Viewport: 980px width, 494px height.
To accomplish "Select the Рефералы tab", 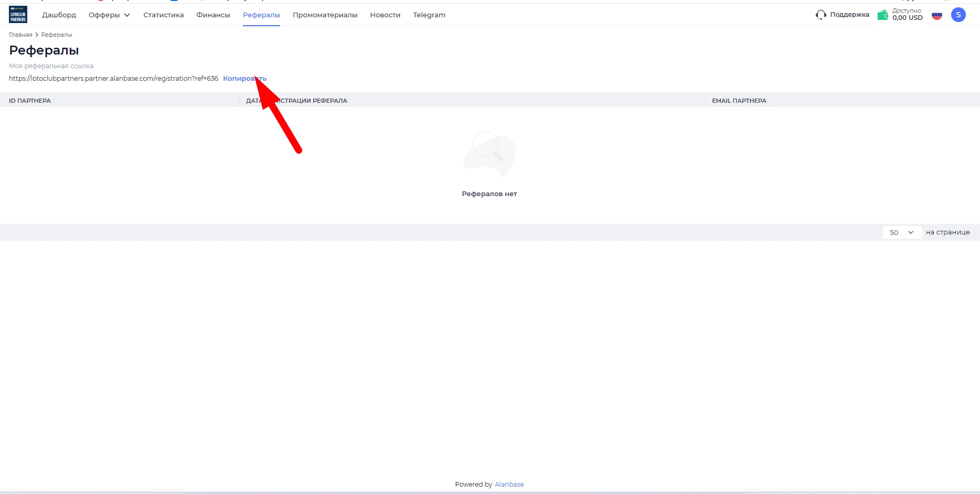I will pos(261,15).
